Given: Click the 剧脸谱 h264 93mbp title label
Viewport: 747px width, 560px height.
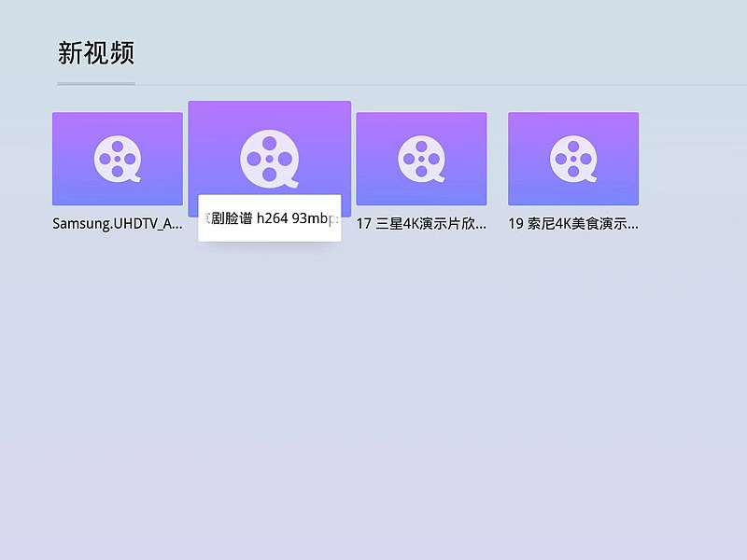Looking at the screenshot, I should pos(270,218).
